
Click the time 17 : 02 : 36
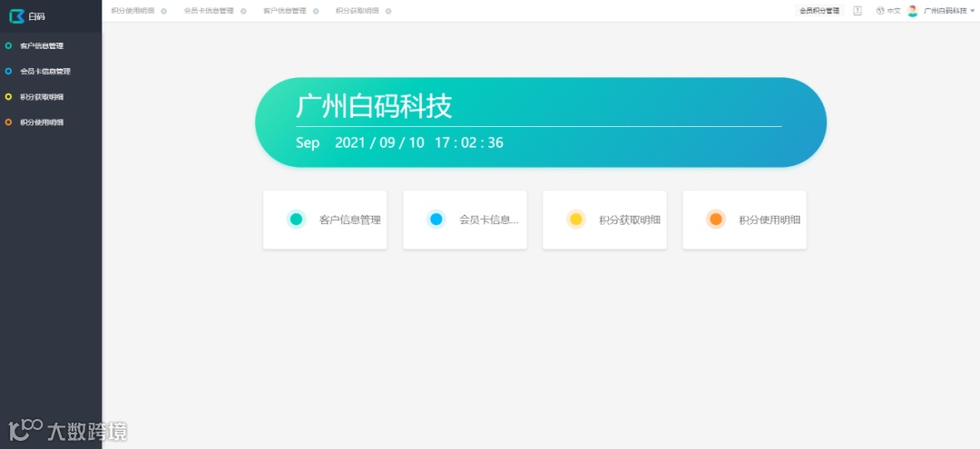click(469, 142)
